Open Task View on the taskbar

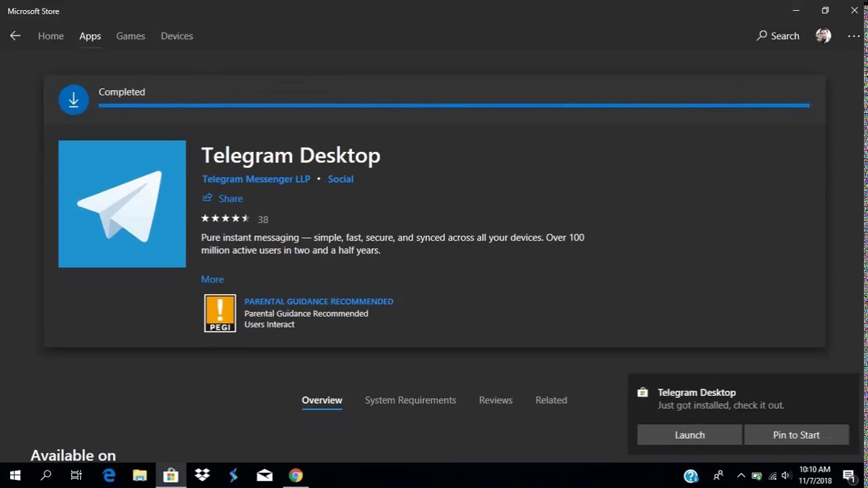[77, 476]
